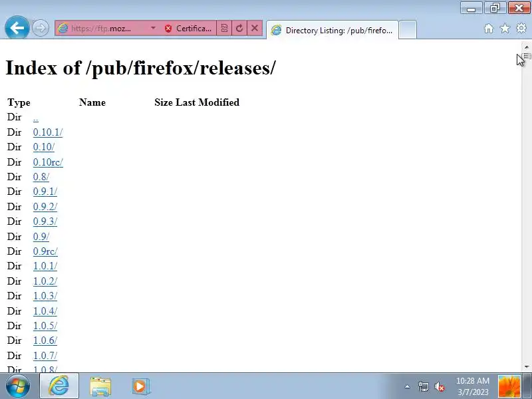Open the 1.0.3/ directory link

pos(45,296)
